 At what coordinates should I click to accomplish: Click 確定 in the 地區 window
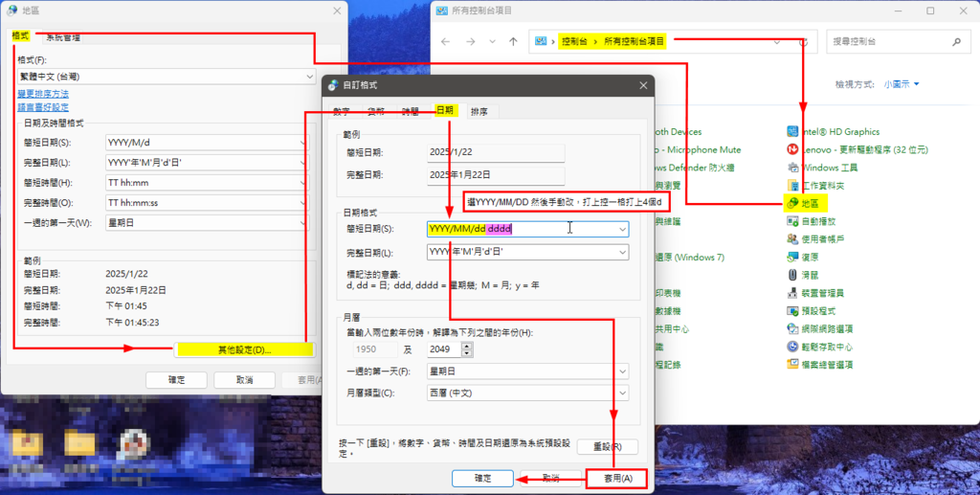176,380
